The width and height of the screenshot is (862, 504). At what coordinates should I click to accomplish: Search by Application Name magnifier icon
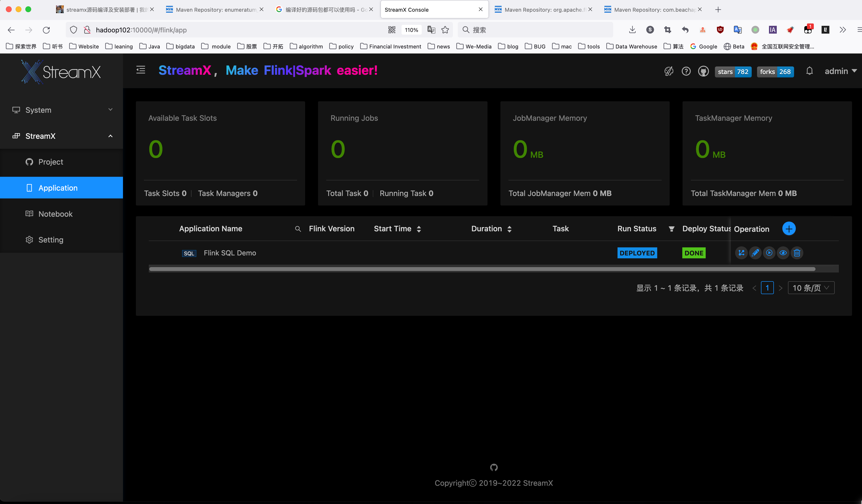[298, 229]
